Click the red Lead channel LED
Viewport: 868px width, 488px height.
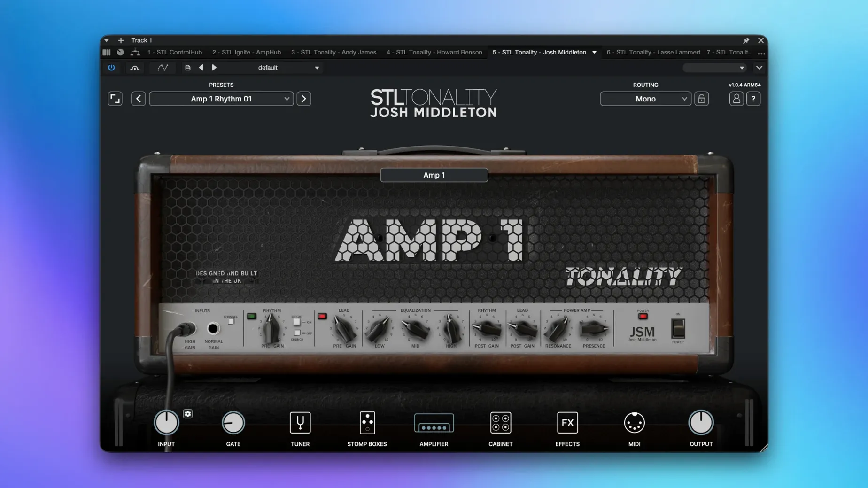(x=322, y=316)
